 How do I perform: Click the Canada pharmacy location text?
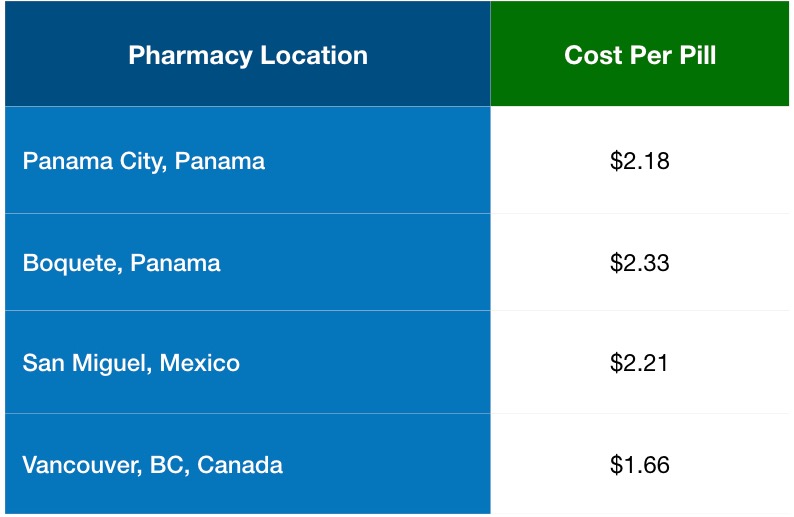click(x=153, y=465)
